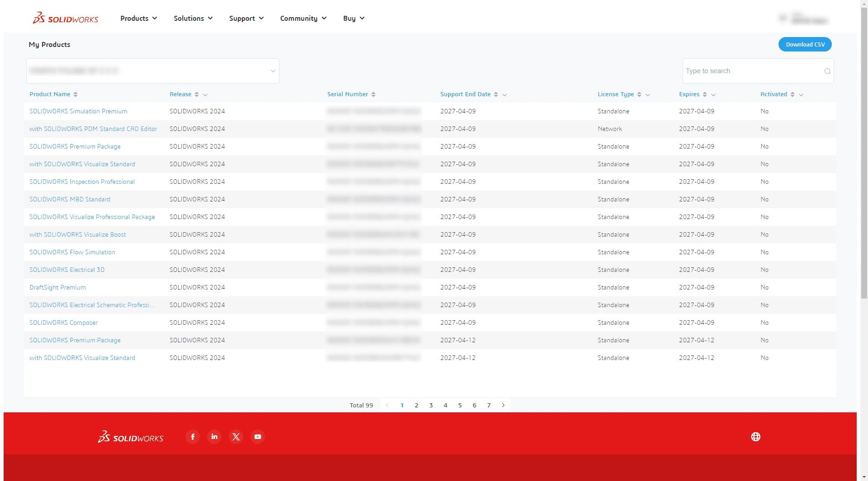
Task: Open SOLIDWORKS Electrical 3D link
Action: point(67,270)
